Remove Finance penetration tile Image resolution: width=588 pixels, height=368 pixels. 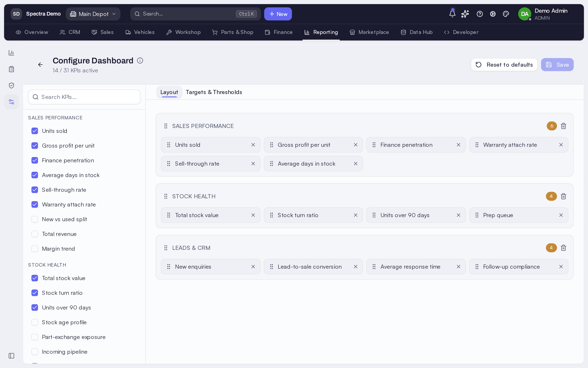[458, 145]
